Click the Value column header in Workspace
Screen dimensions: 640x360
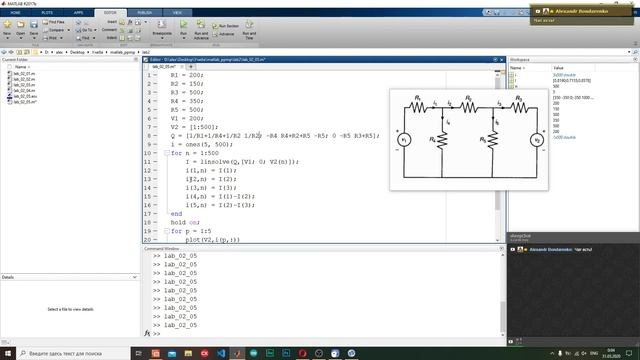tap(558, 68)
